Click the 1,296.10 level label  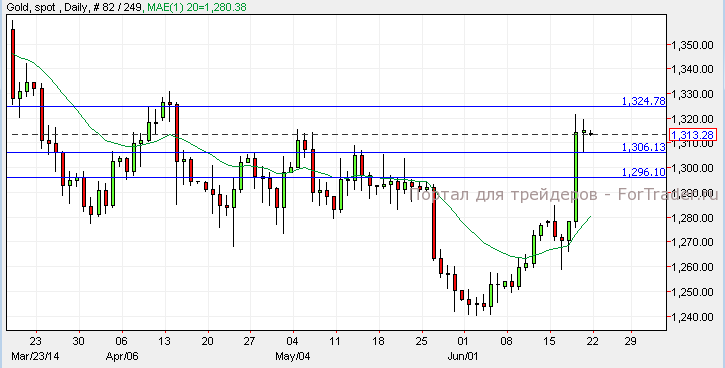click(643, 172)
